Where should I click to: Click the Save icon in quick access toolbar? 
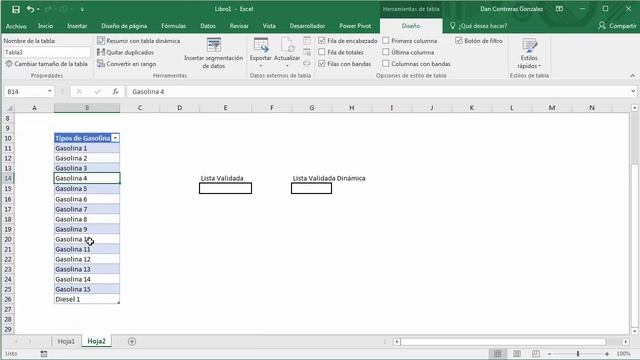(16, 9)
